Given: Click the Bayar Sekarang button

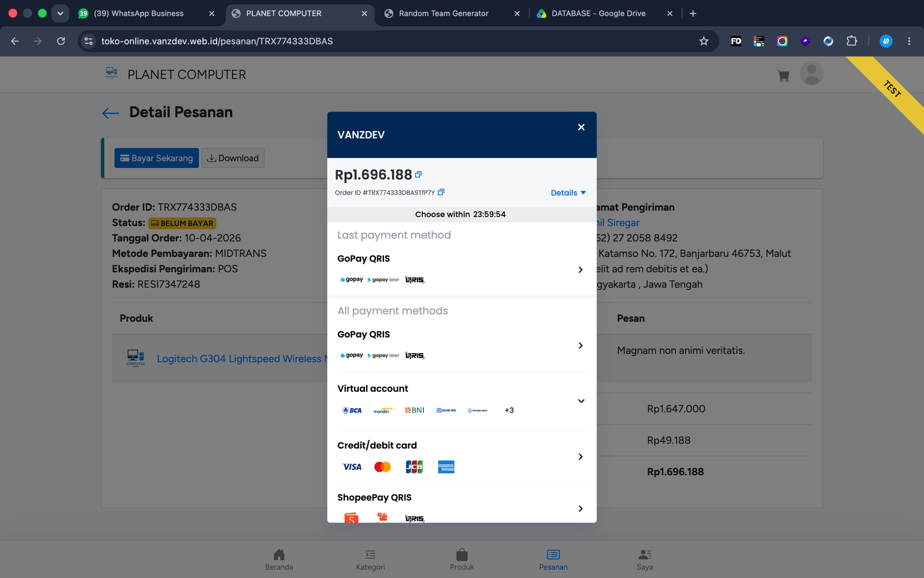Looking at the screenshot, I should (157, 158).
